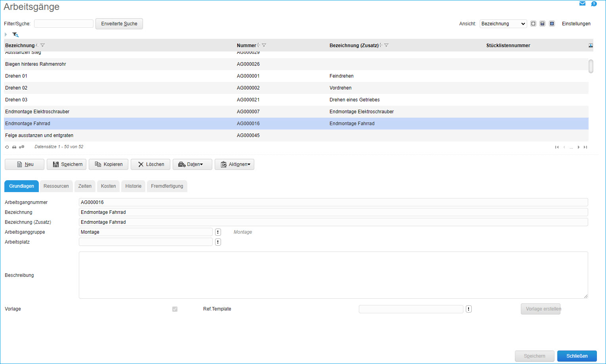Select the Drehen 03 row
The image size is (606, 364).
[x=119, y=100]
